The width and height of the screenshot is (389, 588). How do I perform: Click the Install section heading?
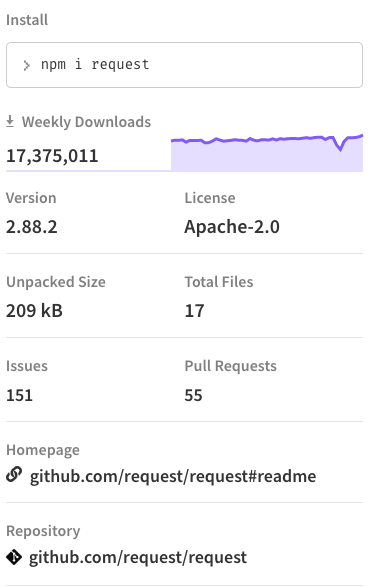[27, 20]
